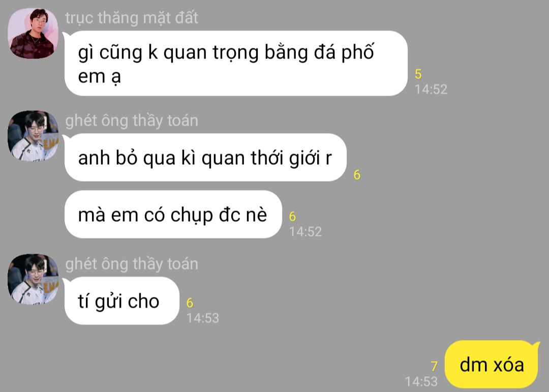Select message about đá phố em ạ
549x392 pixels.
(x=236, y=64)
